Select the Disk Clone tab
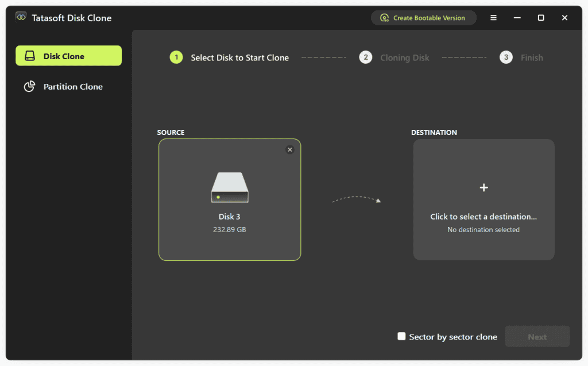This screenshot has height=366, width=588. pyautogui.click(x=68, y=55)
